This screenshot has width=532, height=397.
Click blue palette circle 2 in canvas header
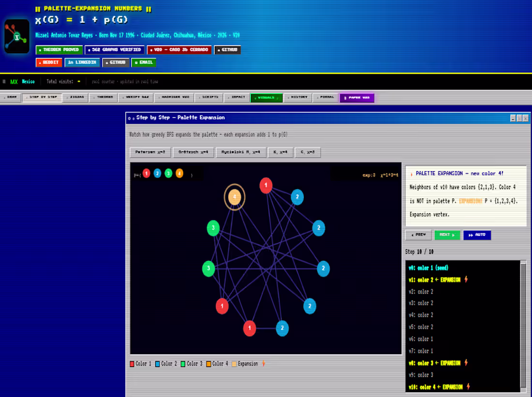[158, 174]
